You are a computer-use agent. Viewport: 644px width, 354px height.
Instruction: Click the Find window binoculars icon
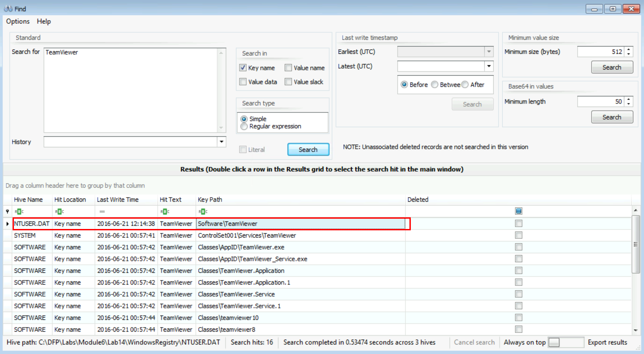[x=7, y=8]
